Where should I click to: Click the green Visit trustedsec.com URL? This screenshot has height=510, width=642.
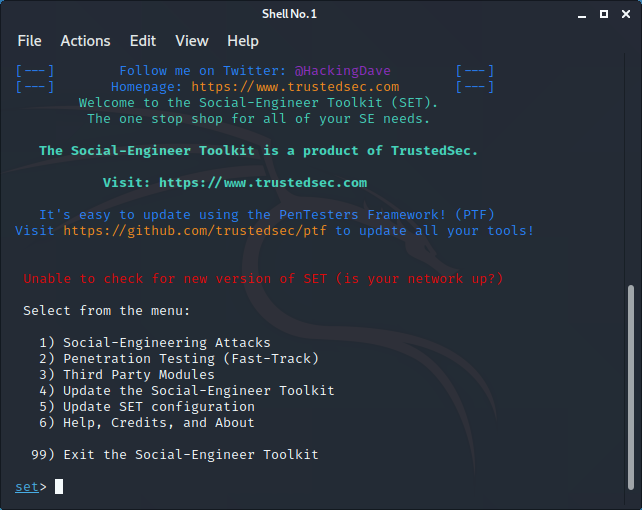click(x=263, y=183)
